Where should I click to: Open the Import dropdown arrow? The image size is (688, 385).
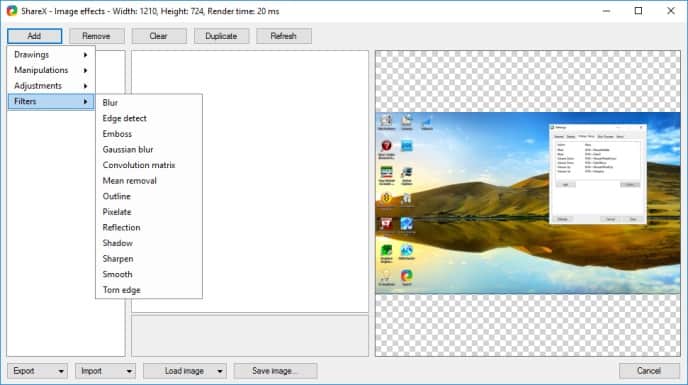pyautogui.click(x=129, y=371)
